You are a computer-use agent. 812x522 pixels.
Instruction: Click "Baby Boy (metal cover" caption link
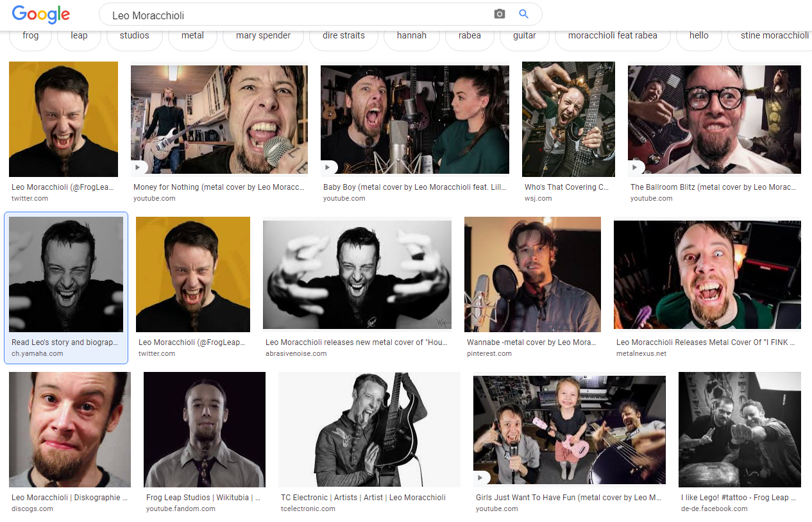click(x=414, y=187)
